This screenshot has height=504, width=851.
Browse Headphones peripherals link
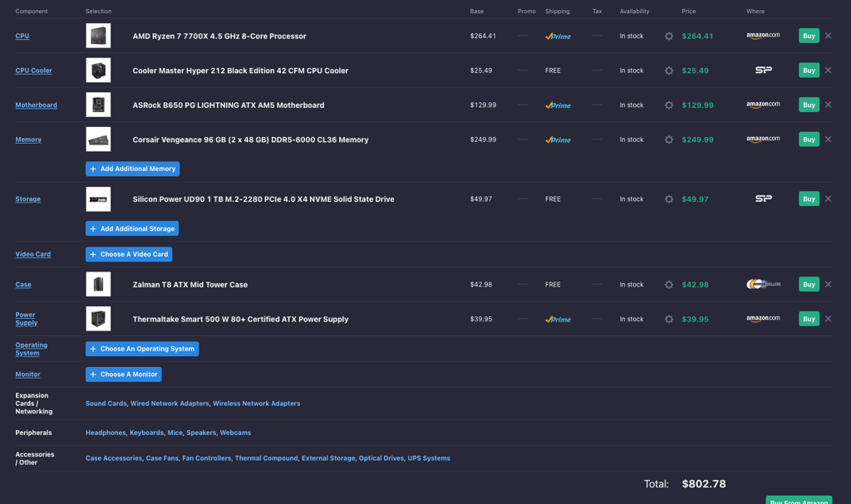click(106, 433)
